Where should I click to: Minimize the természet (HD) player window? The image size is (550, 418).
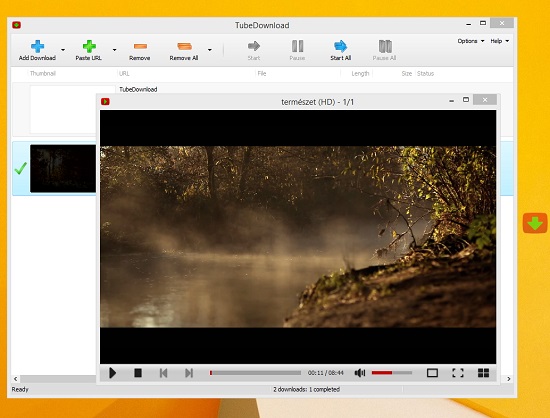pyautogui.click(x=451, y=101)
